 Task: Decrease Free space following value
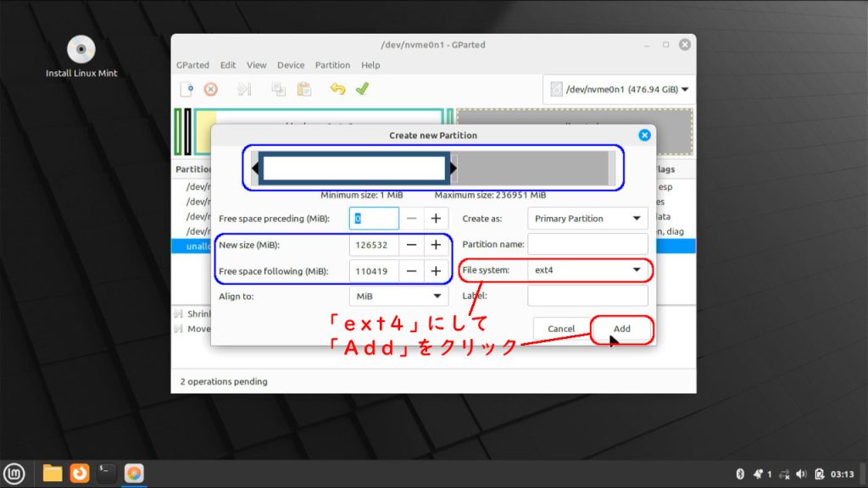[x=411, y=271]
